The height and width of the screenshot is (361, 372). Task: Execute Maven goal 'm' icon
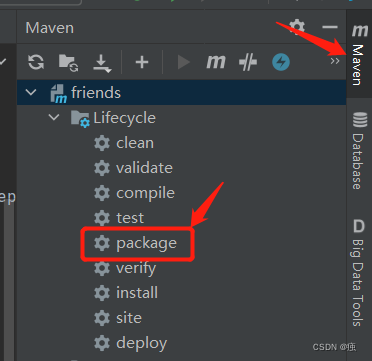216,62
